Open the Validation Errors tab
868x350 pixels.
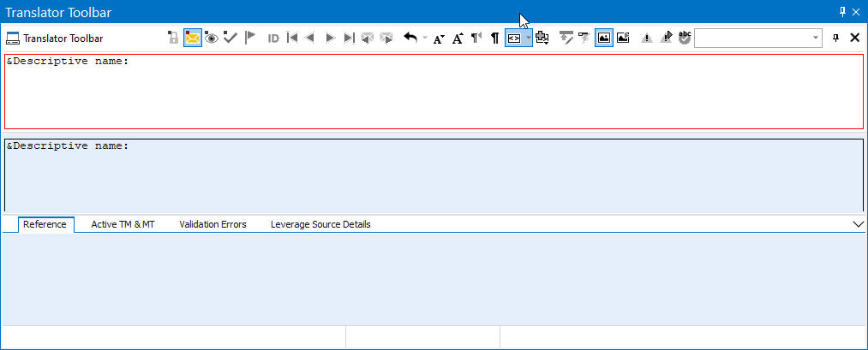click(213, 224)
